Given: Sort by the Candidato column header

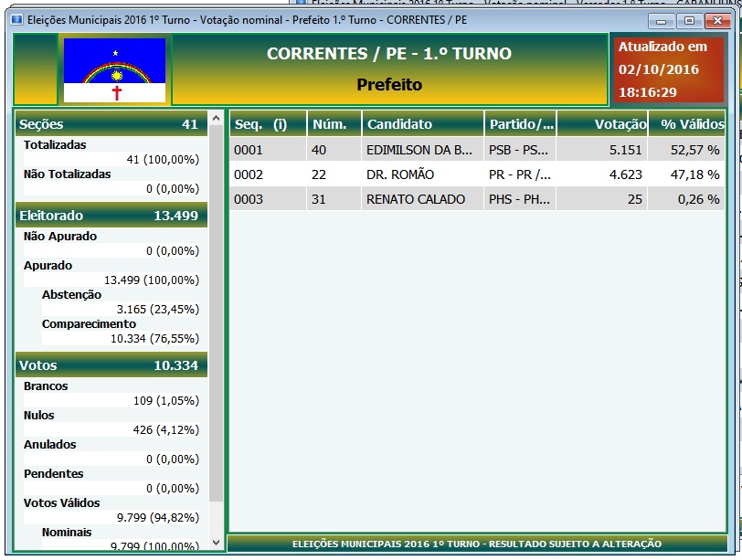Looking at the screenshot, I should [x=422, y=124].
